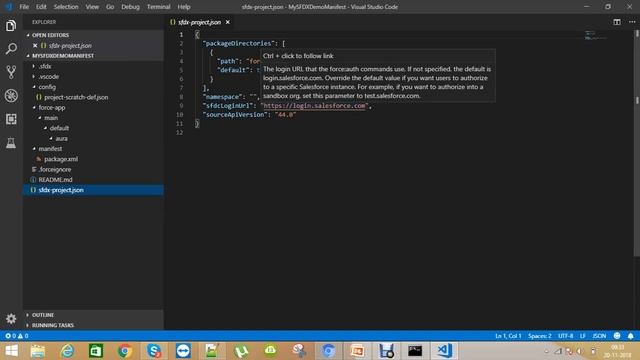Open the feedback smiley in status bar
This screenshot has height=360, width=640.
pos(617,336)
